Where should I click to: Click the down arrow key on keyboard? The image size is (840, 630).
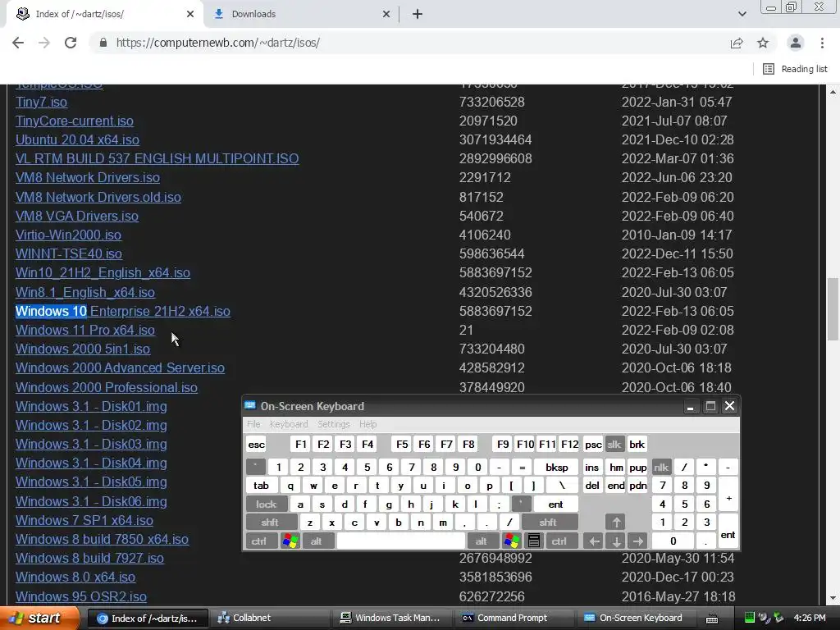point(616,541)
